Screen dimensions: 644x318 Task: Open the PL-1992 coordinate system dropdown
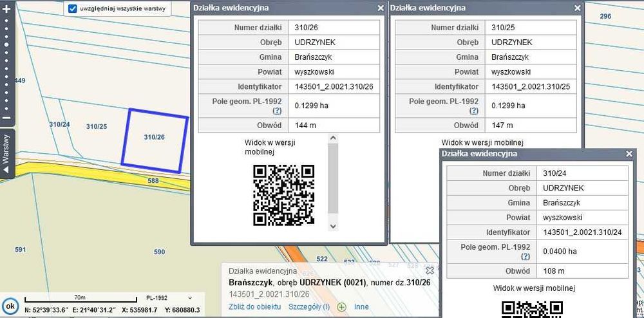point(169,298)
